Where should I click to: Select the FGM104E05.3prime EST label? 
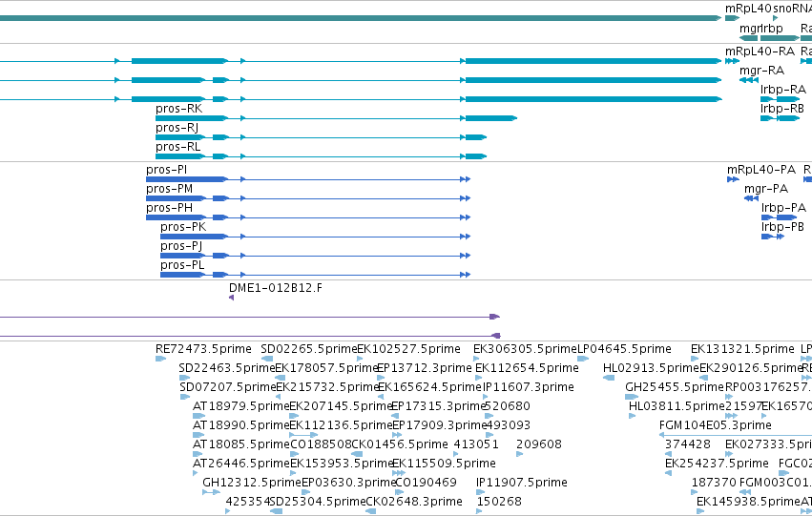pyautogui.click(x=716, y=426)
